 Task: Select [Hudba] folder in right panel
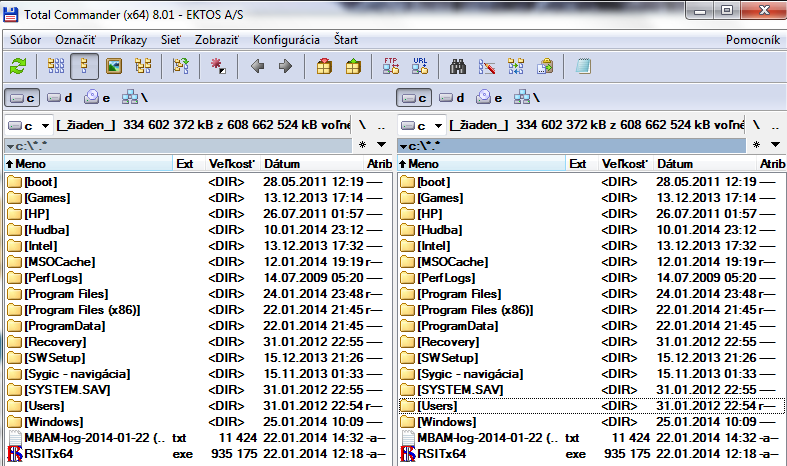tap(592, 230)
